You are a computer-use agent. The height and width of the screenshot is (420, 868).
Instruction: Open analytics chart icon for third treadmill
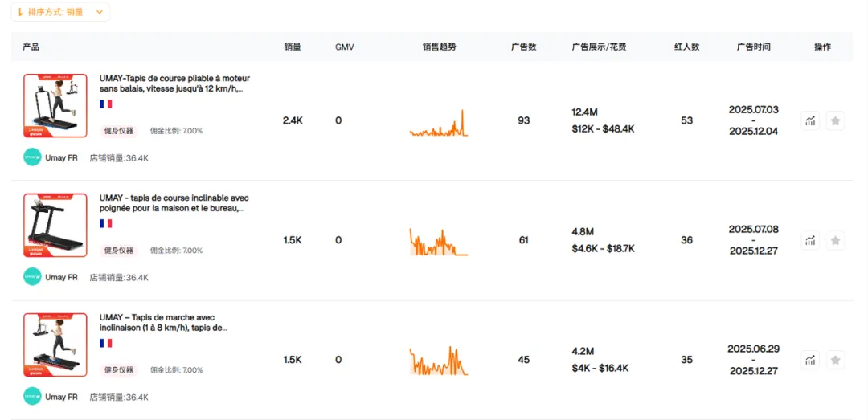pos(810,360)
